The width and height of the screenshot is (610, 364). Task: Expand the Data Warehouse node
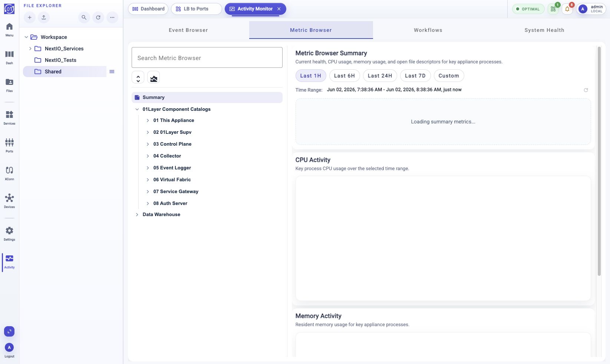point(137,215)
